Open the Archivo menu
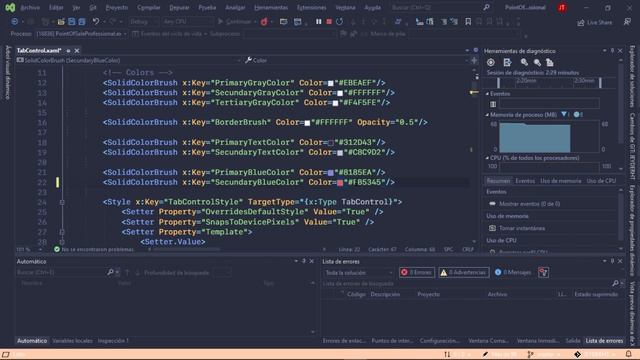This screenshot has width=640, height=360. coord(30,7)
